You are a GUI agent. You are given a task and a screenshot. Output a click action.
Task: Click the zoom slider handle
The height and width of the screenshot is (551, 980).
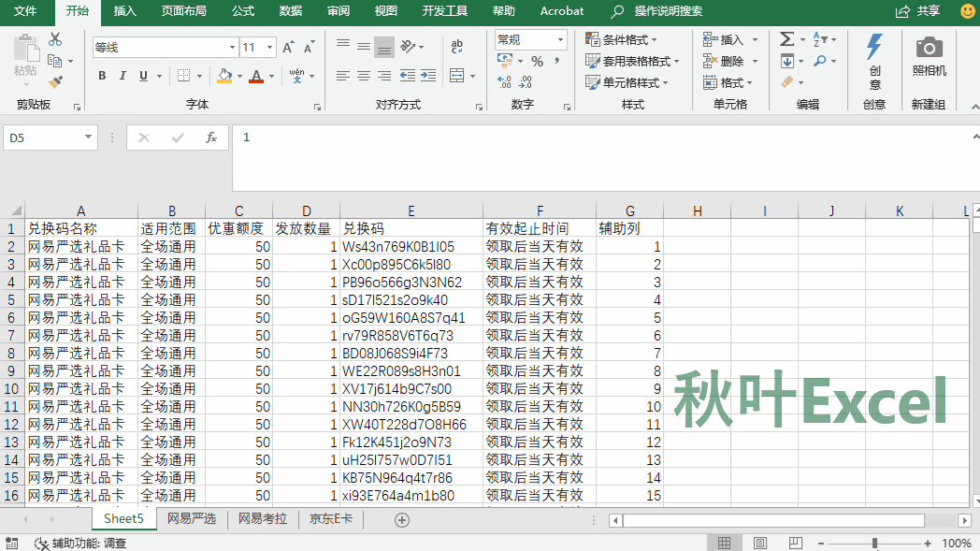point(875,544)
